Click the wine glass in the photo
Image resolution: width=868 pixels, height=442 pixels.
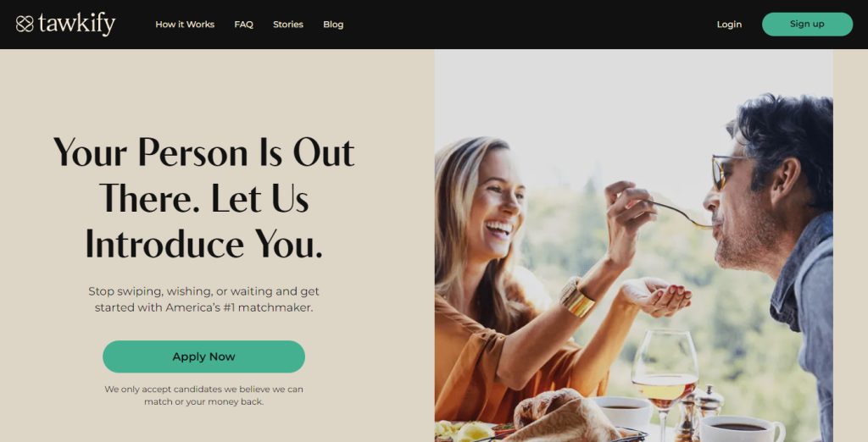point(665,382)
